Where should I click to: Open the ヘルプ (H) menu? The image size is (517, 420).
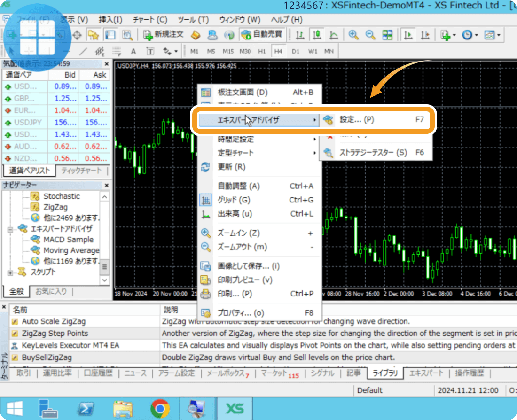coord(287,20)
